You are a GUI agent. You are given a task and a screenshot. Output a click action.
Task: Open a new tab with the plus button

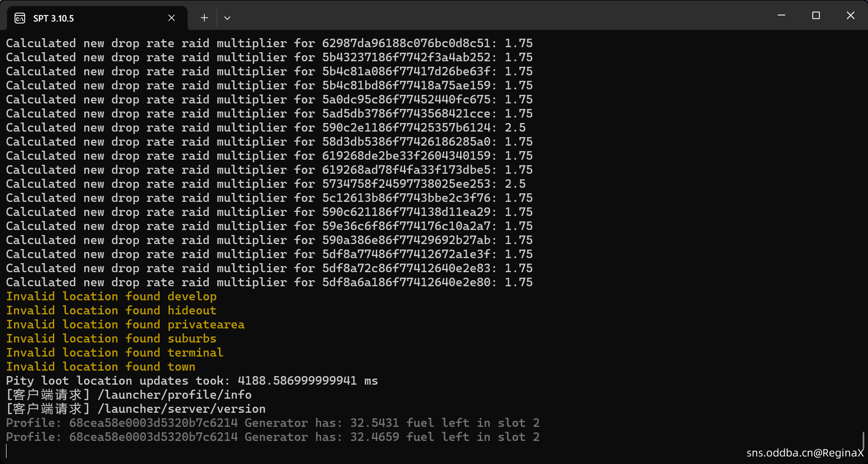pos(204,18)
